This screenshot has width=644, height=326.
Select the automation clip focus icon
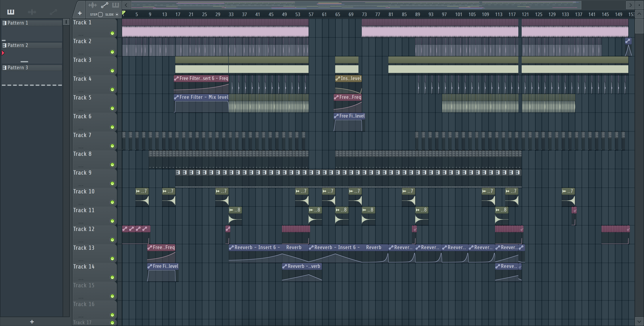[104, 5]
